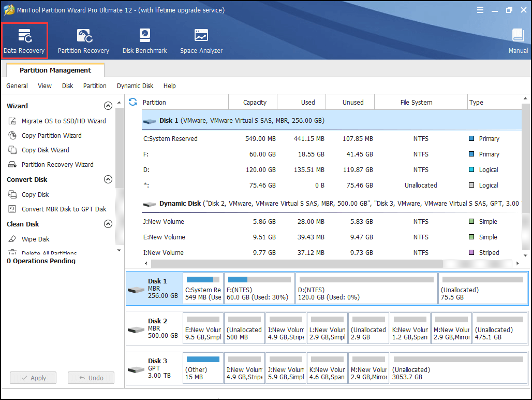Start the Partition Recovery Wizard
Viewport: 532px width, 400px height.
coord(51,164)
